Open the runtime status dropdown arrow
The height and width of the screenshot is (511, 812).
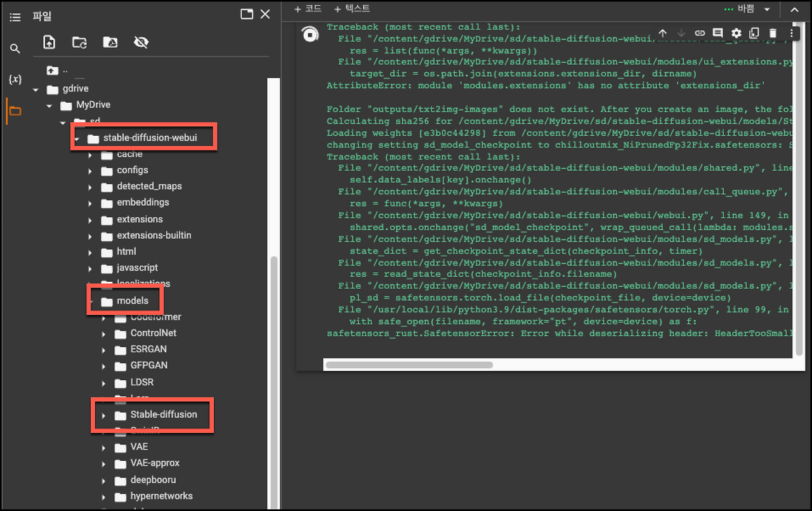click(x=766, y=10)
